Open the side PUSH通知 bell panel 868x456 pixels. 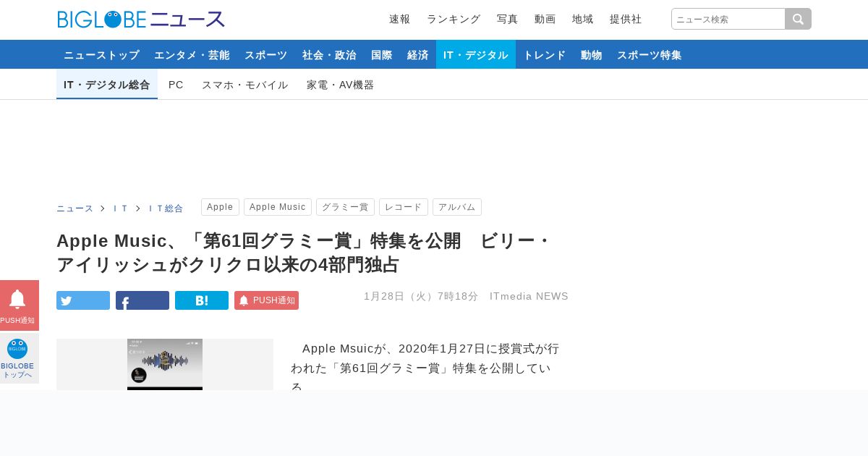[19, 305]
